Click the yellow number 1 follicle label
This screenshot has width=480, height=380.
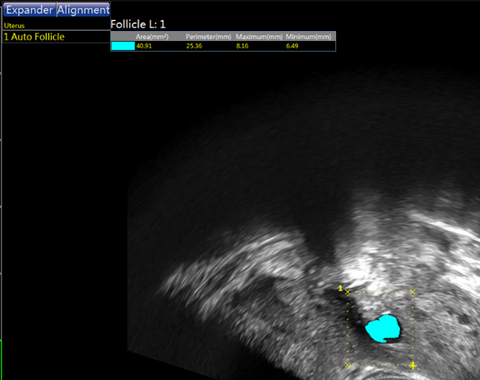340,288
